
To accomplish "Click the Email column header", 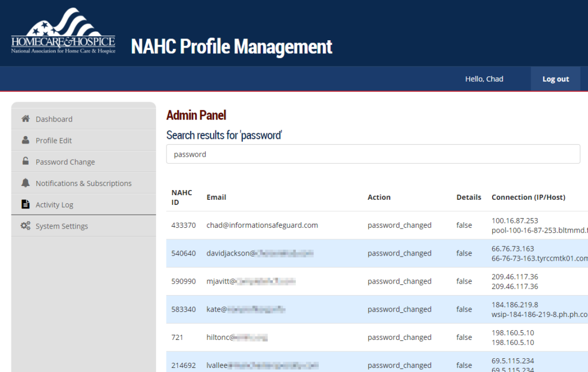I will click(216, 197).
